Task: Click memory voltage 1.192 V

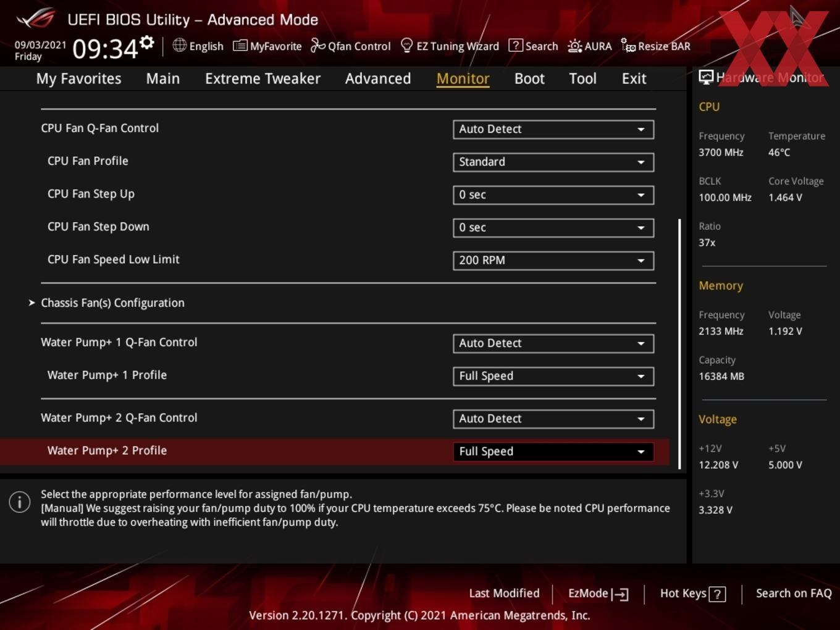Action: [x=785, y=331]
